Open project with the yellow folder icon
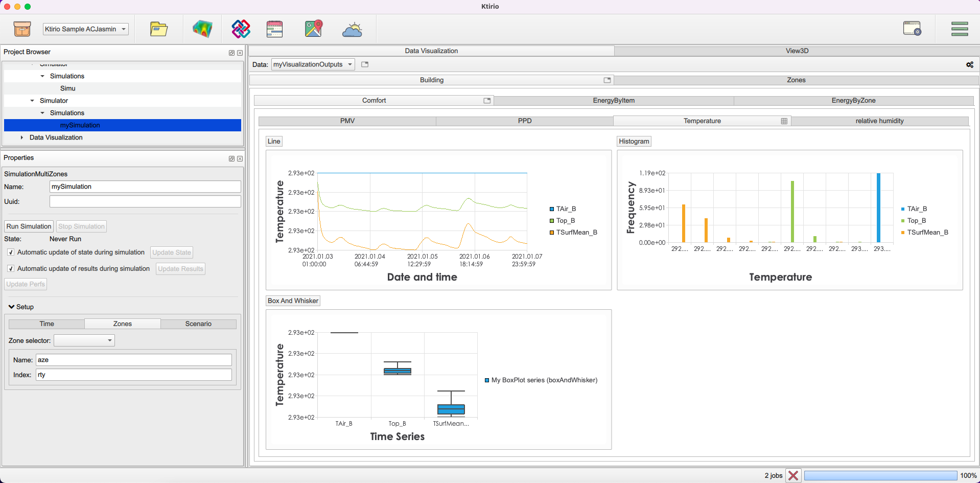Viewport: 980px width, 483px height. 158,29
